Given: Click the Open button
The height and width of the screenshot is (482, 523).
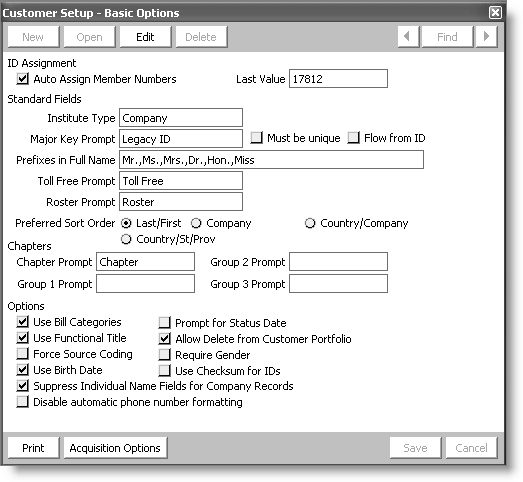Looking at the screenshot, I should click(x=89, y=37).
